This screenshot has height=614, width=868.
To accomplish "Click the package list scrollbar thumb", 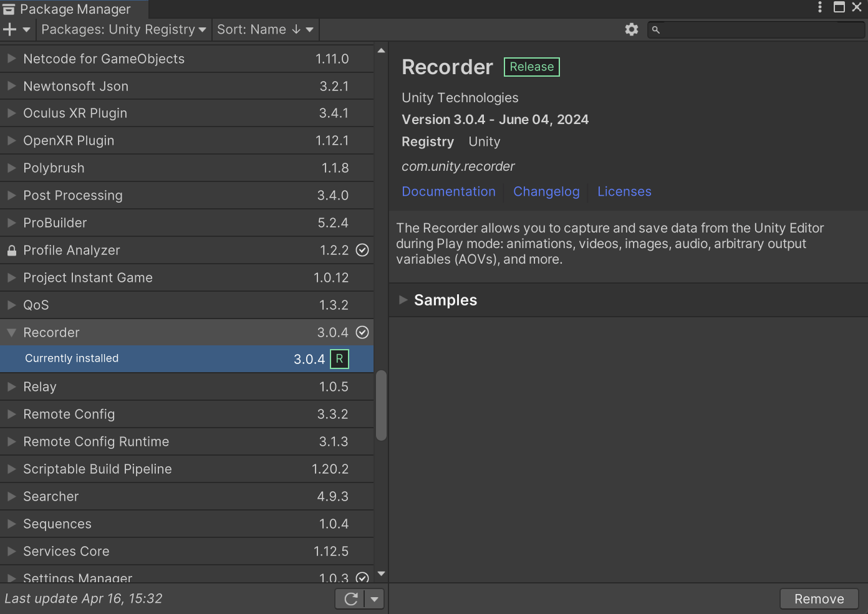I will 381,406.
